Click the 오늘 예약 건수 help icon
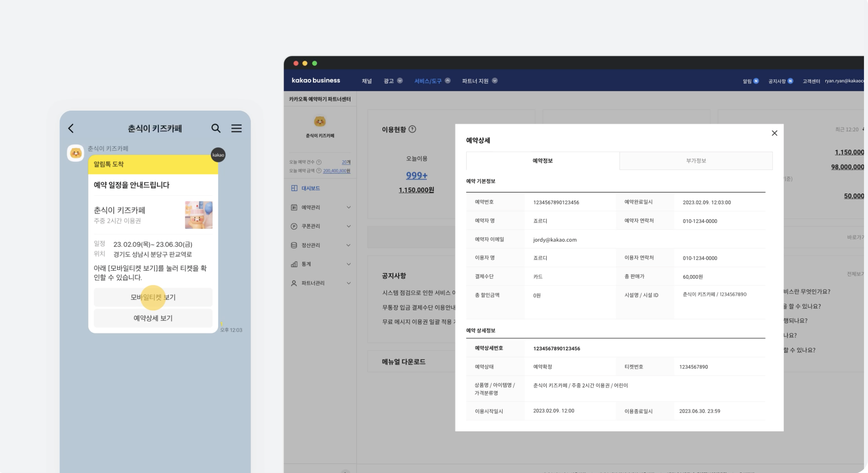Image resolution: width=868 pixels, height=473 pixels. coord(319,162)
